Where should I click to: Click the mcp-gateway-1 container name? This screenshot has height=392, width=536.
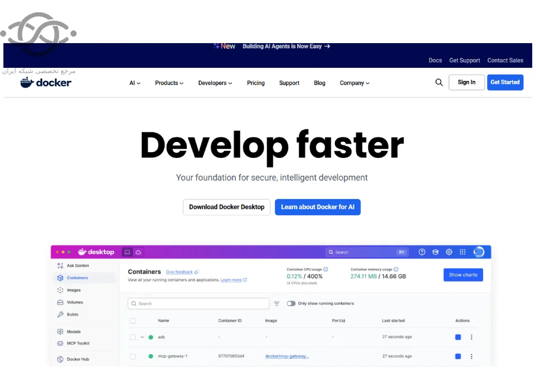pos(173,356)
